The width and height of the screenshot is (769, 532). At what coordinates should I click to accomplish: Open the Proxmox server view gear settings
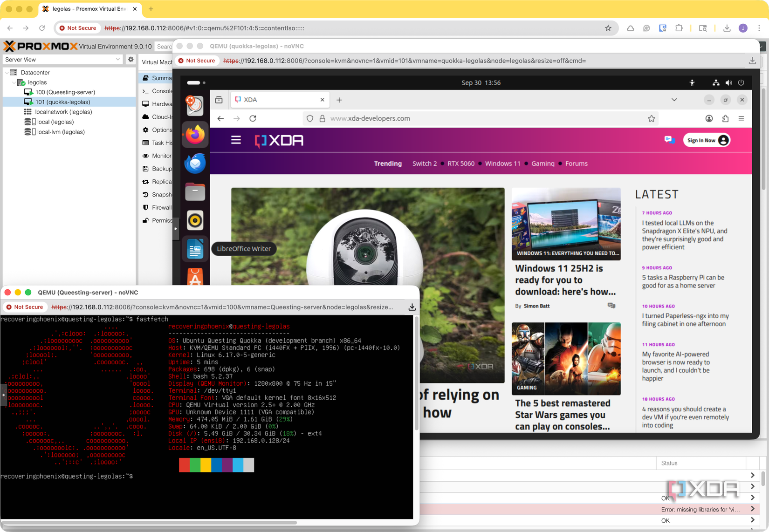(x=131, y=60)
